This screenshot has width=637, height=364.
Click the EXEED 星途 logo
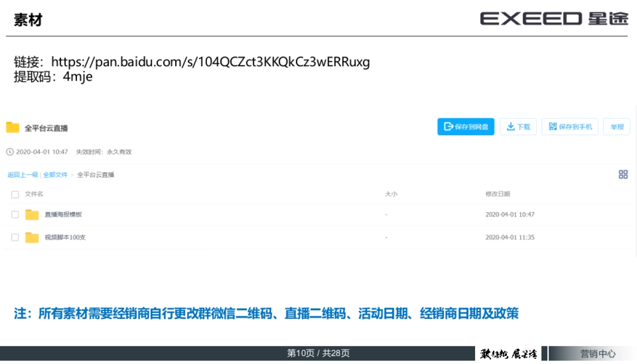(554, 19)
